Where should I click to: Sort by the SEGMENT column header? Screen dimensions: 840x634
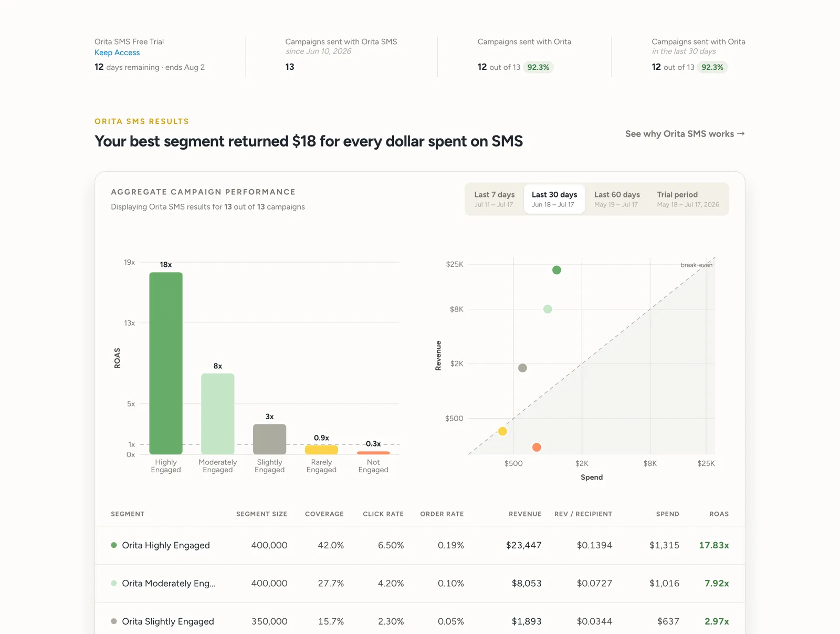(128, 514)
